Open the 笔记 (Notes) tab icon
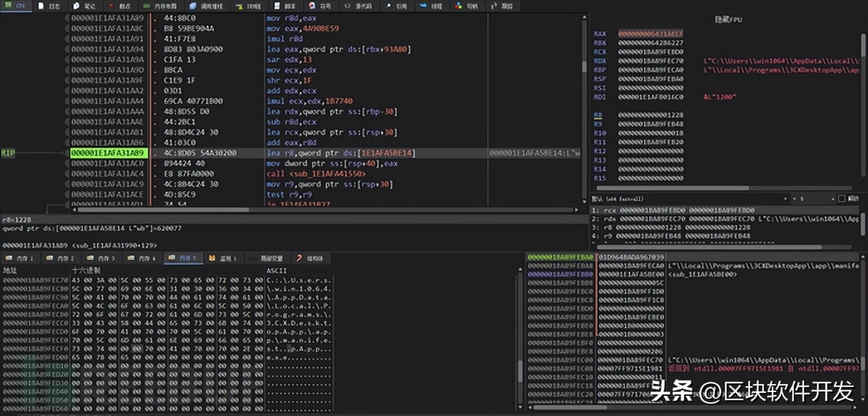The height and width of the screenshot is (416, 868). click(x=77, y=6)
